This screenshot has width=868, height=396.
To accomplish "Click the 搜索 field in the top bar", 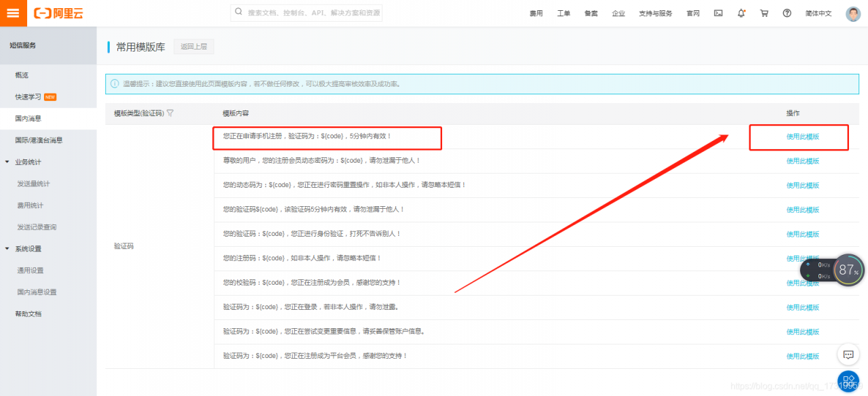I will pyautogui.click(x=307, y=12).
